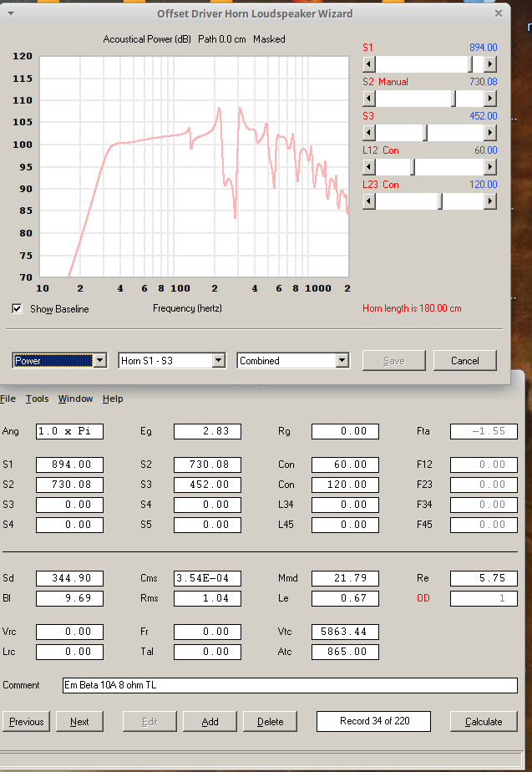Click the Mmd field showing 21.79
Image resolution: width=532 pixels, height=772 pixels.
pyautogui.click(x=345, y=578)
